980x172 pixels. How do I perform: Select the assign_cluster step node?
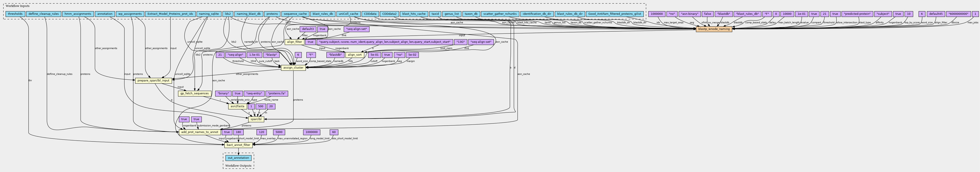[293, 68]
